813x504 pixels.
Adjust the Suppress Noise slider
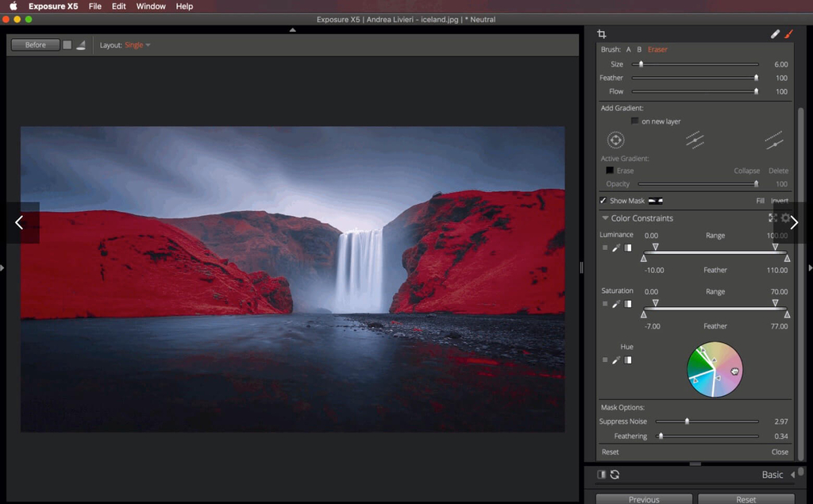686,421
